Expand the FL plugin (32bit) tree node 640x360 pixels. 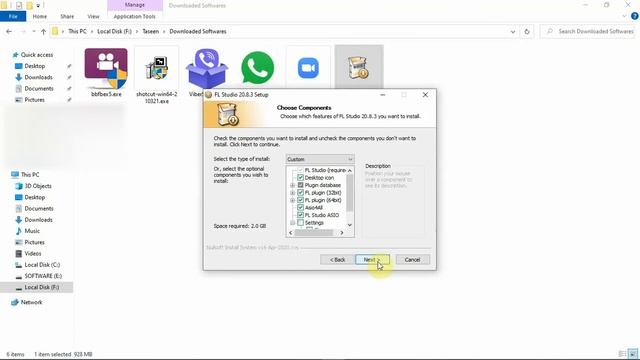coord(292,193)
